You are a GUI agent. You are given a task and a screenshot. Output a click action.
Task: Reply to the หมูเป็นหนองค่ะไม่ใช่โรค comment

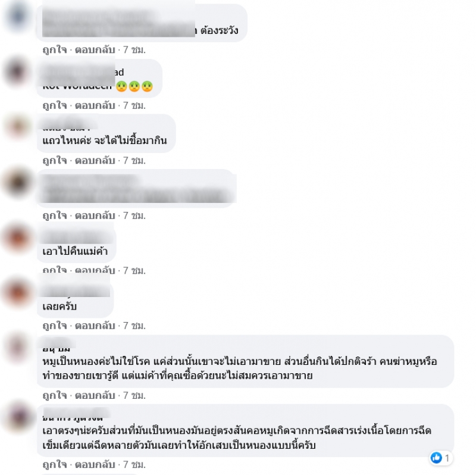click(x=95, y=395)
